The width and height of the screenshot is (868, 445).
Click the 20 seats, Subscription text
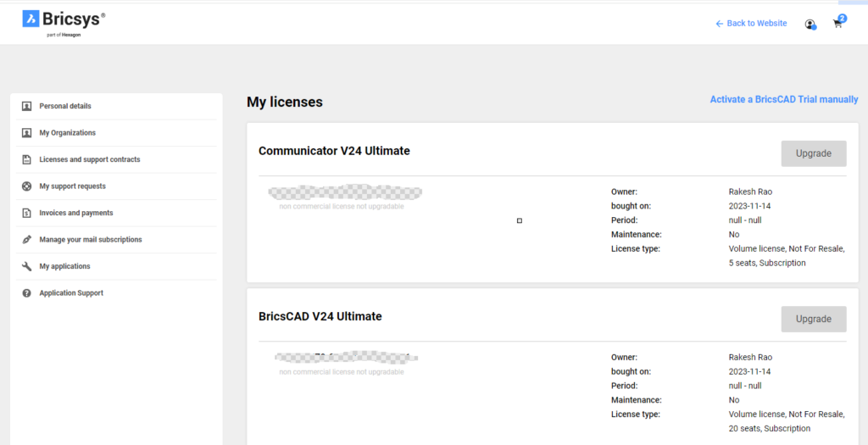coord(770,428)
